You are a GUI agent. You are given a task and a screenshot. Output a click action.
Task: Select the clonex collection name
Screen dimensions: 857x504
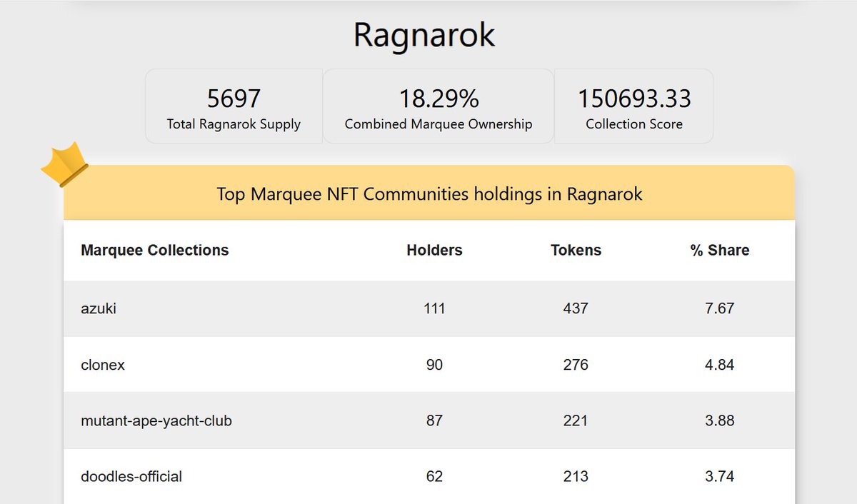coord(103,365)
